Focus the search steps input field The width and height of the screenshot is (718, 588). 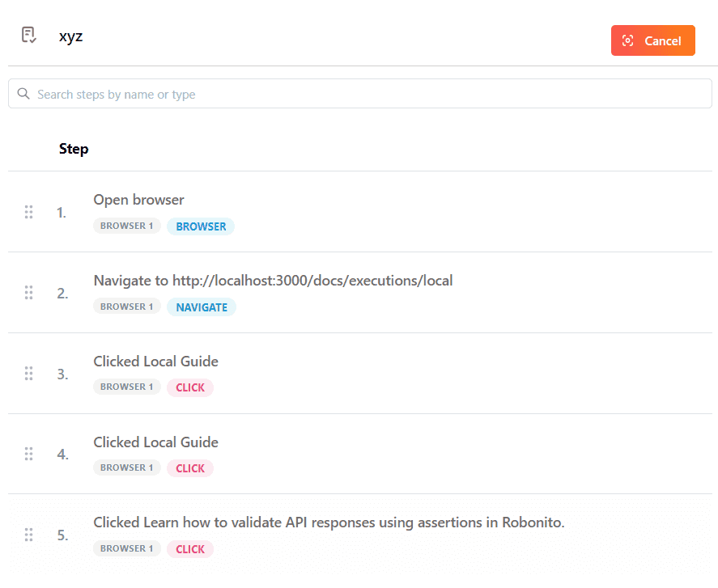pos(364,94)
